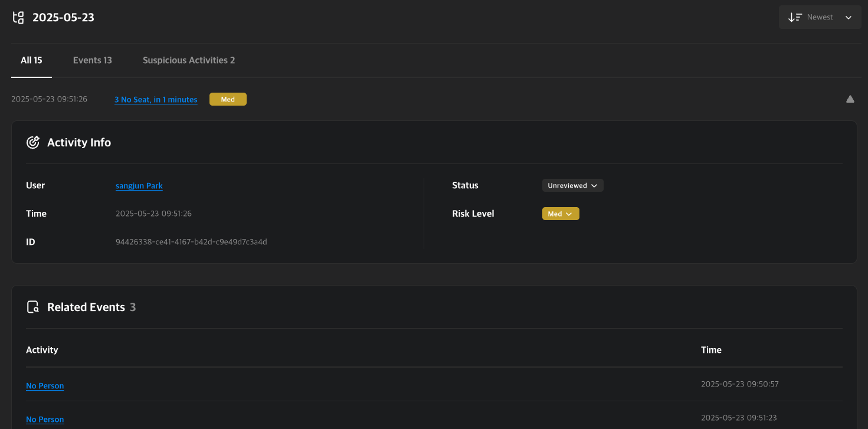Click the Related Events document-search icon

(33, 306)
